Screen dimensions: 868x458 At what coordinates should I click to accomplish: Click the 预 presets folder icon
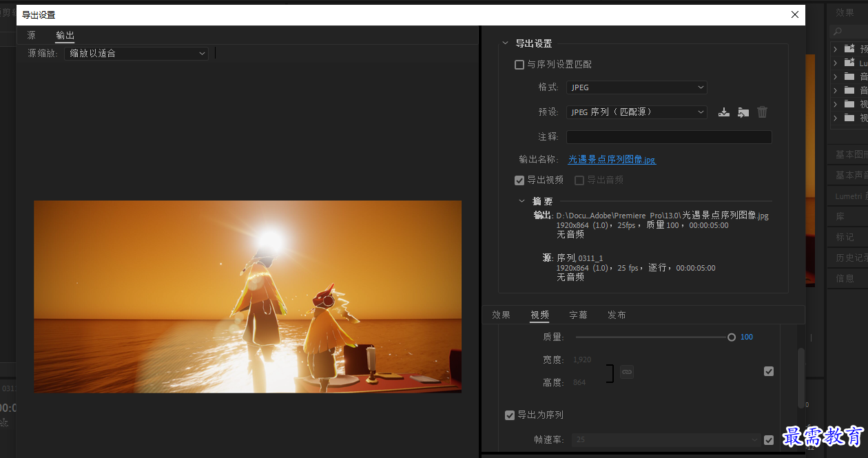[x=849, y=49]
